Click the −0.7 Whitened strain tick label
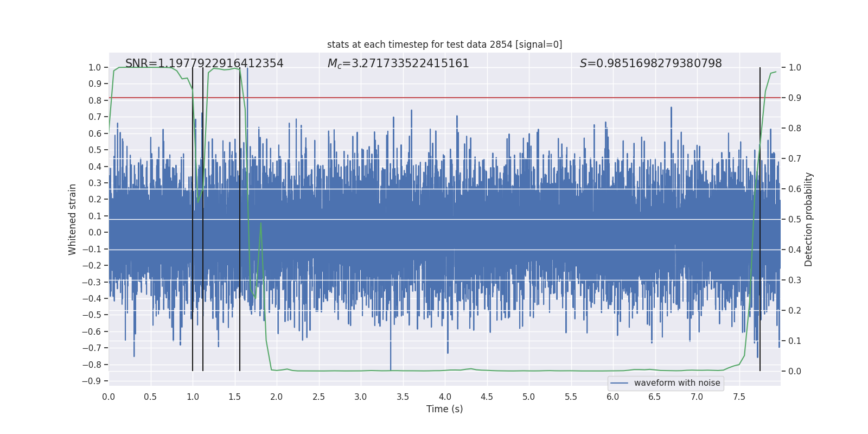 (x=92, y=348)
